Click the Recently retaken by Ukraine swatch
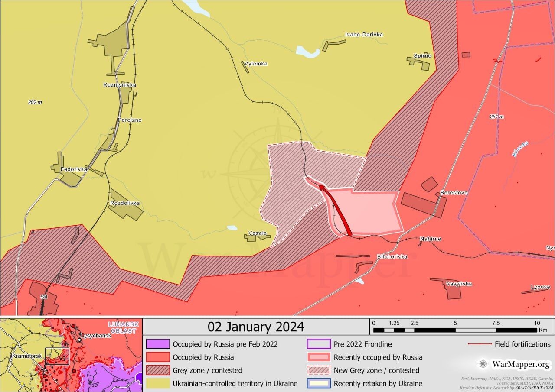555x392 pixels. [x=319, y=383]
